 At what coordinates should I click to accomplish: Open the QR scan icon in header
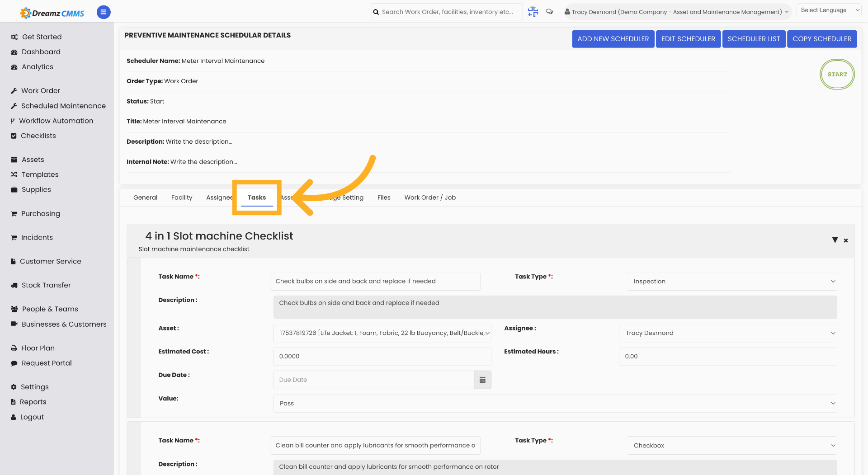[x=533, y=12]
